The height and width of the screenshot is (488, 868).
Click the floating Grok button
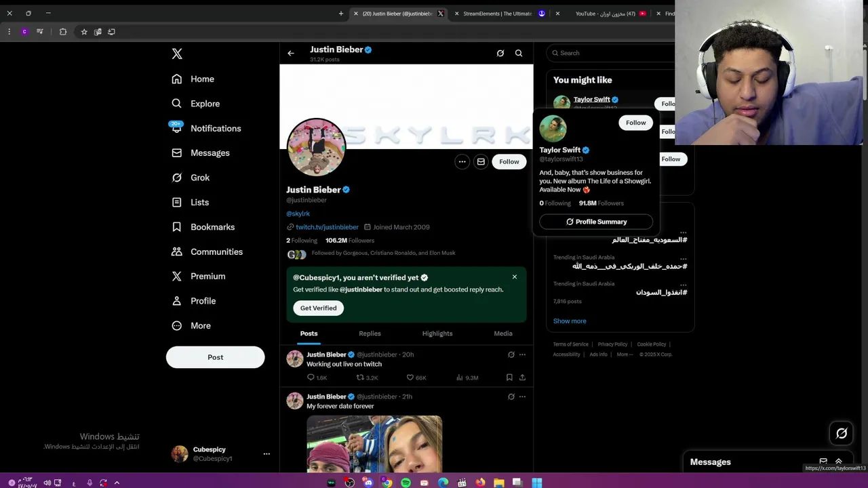pyautogui.click(x=842, y=434)
